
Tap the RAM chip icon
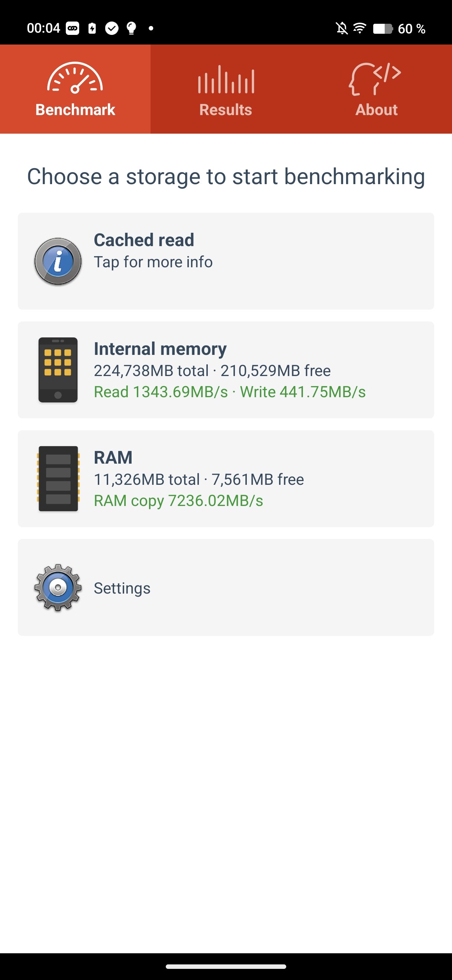58,478
